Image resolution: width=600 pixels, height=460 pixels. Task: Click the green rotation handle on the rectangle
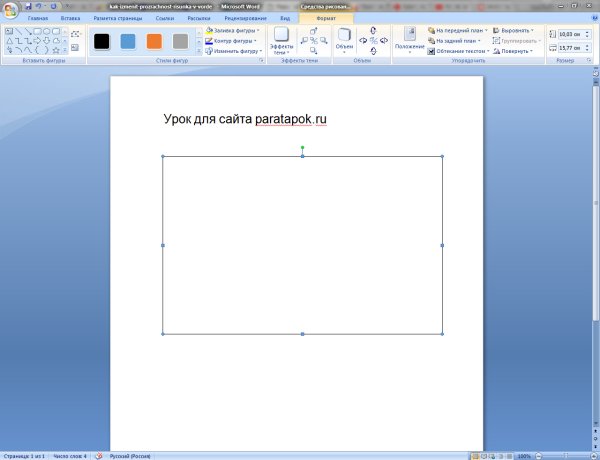pyautogui.click(x=302, y=148)
